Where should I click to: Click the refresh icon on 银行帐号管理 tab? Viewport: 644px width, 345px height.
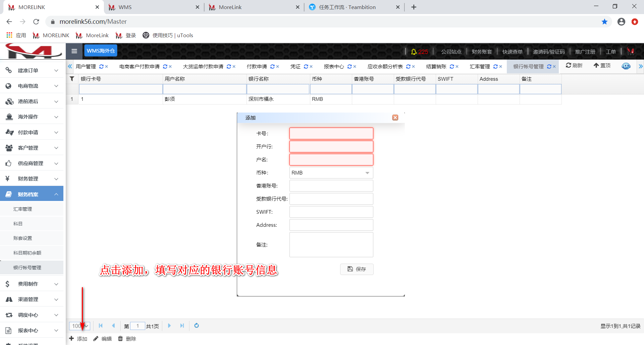549,66
